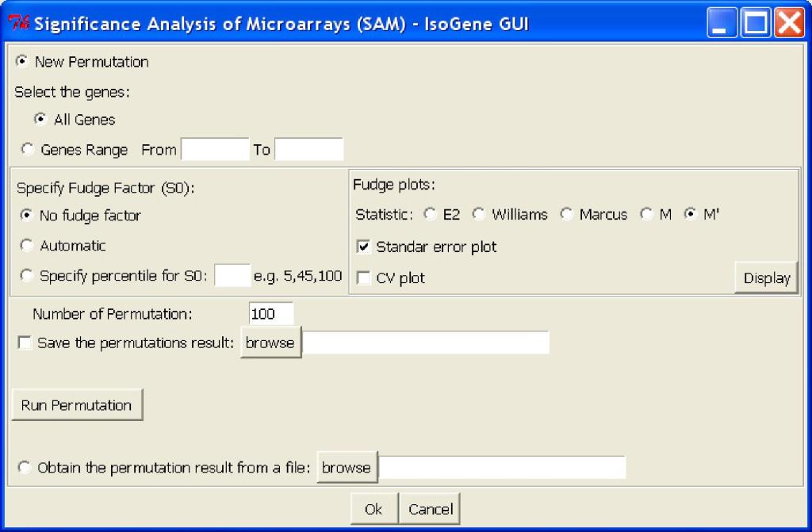The height and width of the screenshot is (532, 812).
Task: Select the New Permutation radio button
Action: (22, 62)
